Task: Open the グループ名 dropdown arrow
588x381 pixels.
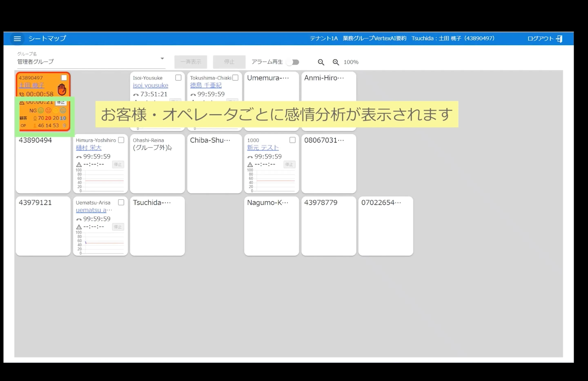Action: coord(162,59)
